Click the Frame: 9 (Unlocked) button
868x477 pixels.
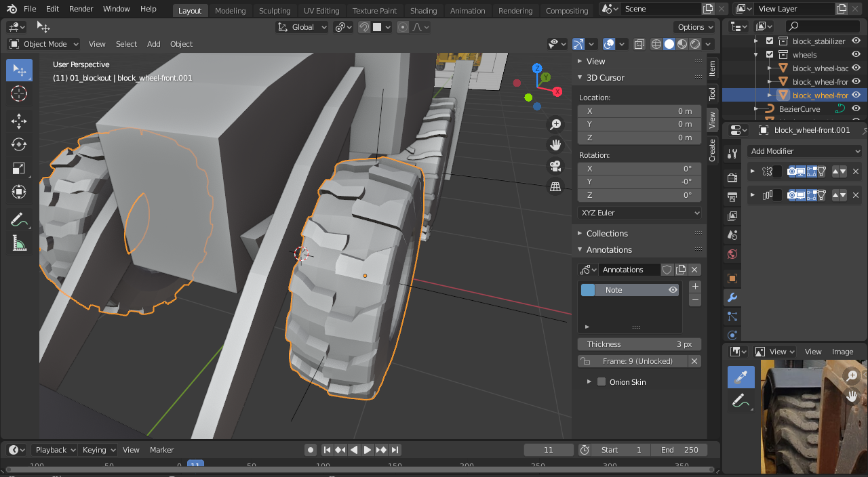coord(637,361)
